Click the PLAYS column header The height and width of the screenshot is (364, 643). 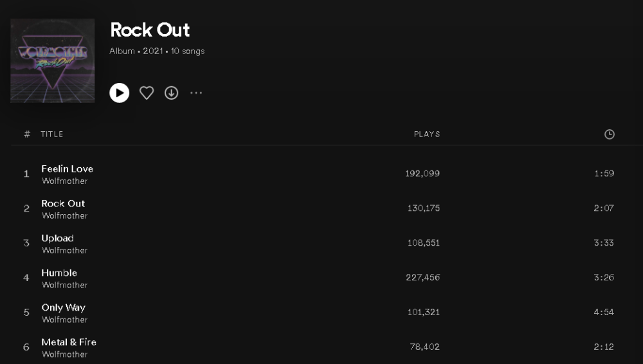coord(427,134)
